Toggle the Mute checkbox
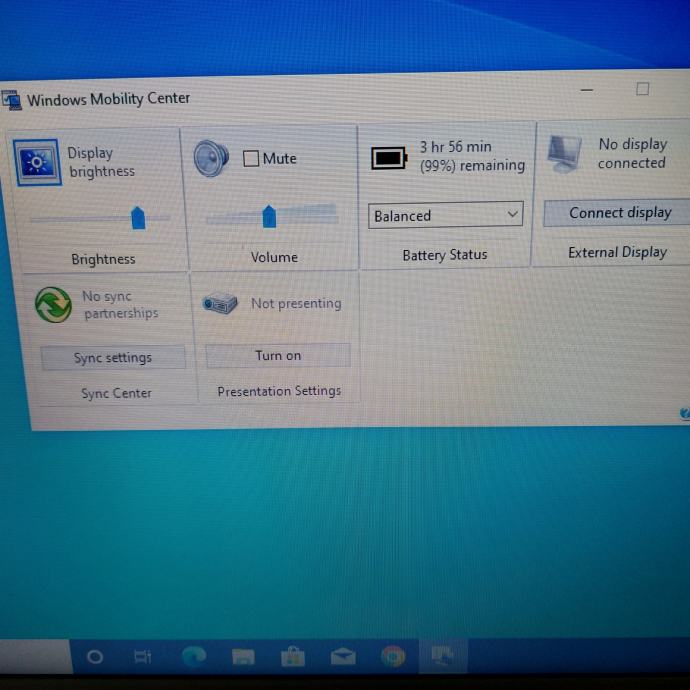The image size is (690, 690). tap(251, 158)
